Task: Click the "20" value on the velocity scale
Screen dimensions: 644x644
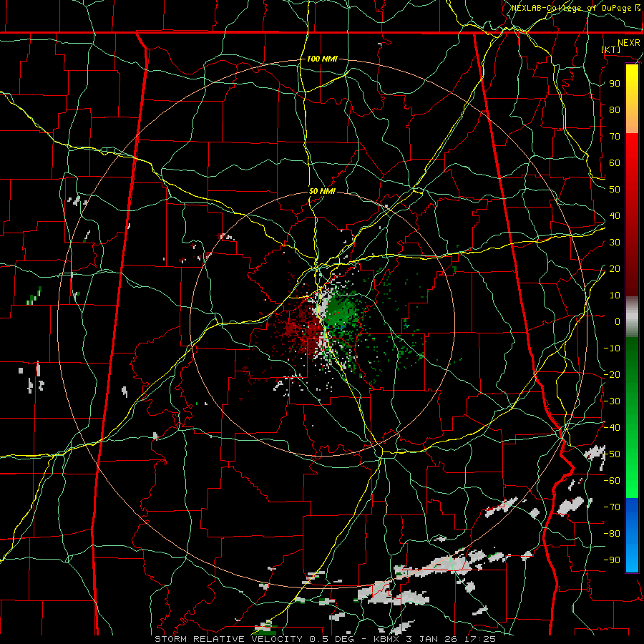Action: tap(615, 269)
